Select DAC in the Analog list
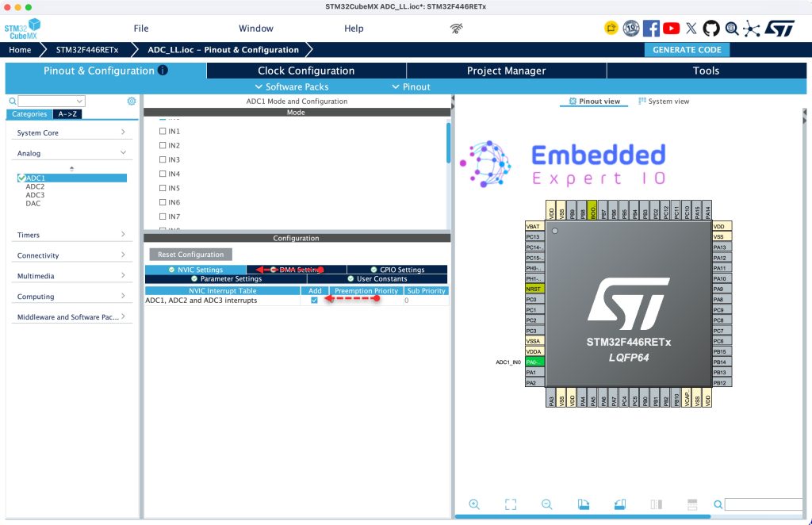Screen dimensions: 812x525 pyautogui.click(x=33, y=204)
